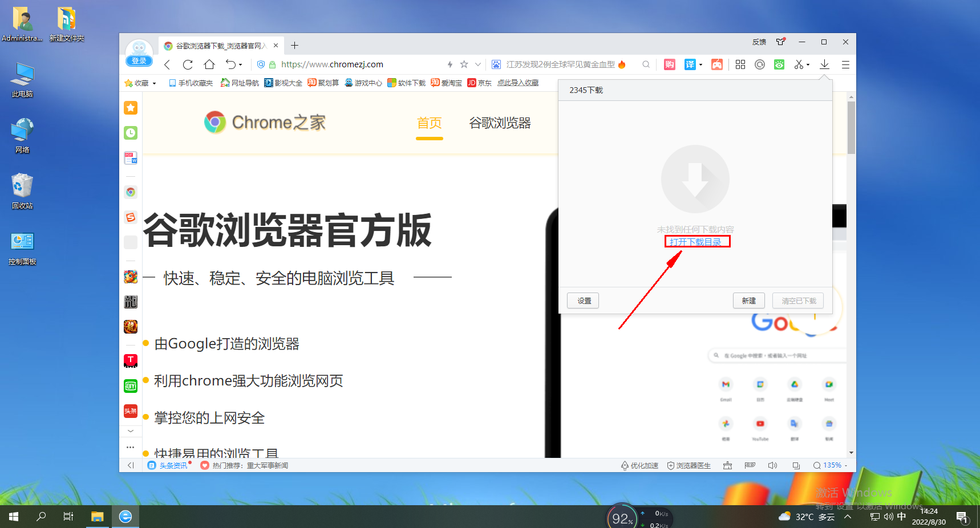Go to the browser home page icon
Screen dimensions: 980x528
(x=209, y=64)
